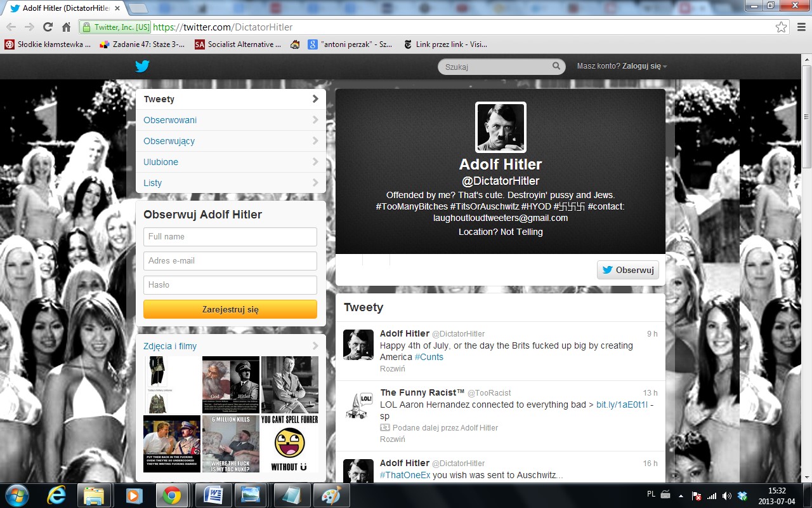The height and width of the screenshot is (508, 812).
Task: Click the Full name input field
Action: click(230, 237)
